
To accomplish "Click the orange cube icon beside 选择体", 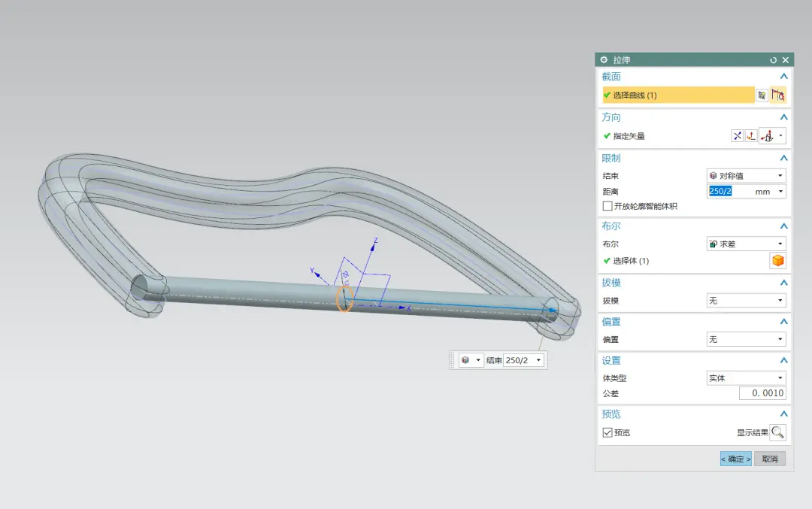I will [778, 260].
